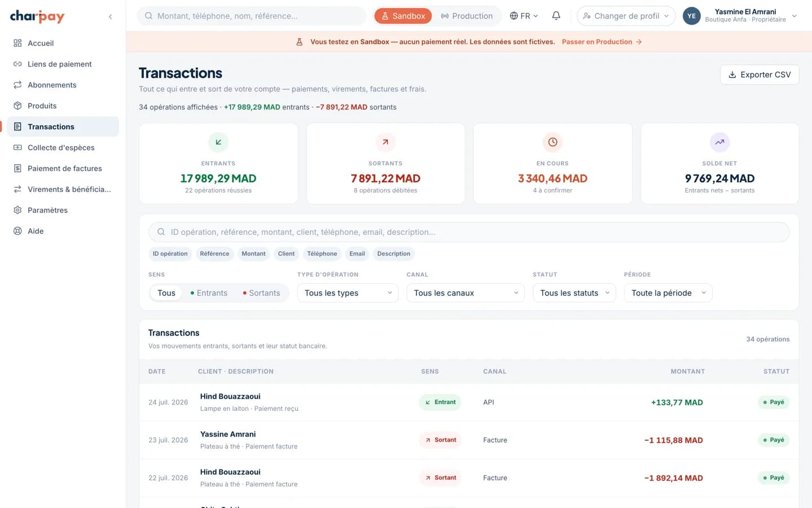Screen dimensions: 812x508
Task: Toggle the Description search chip
Action: (394, 254)
